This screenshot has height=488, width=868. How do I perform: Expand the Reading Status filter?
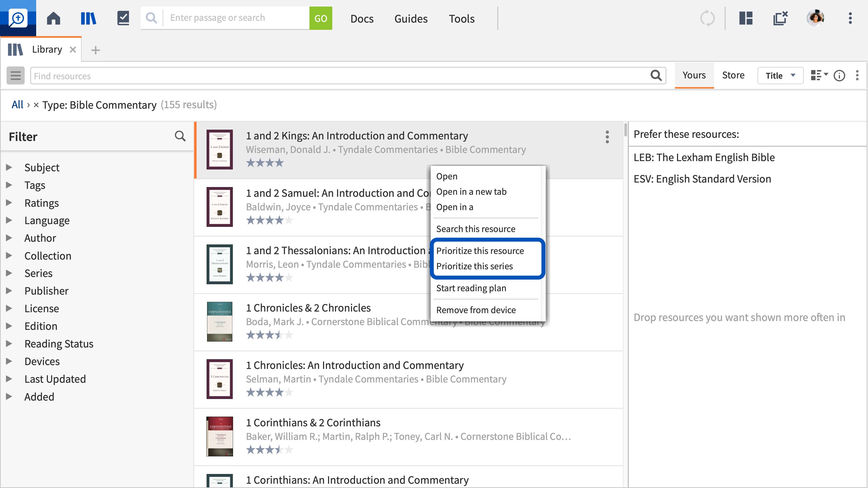point(9,343)
